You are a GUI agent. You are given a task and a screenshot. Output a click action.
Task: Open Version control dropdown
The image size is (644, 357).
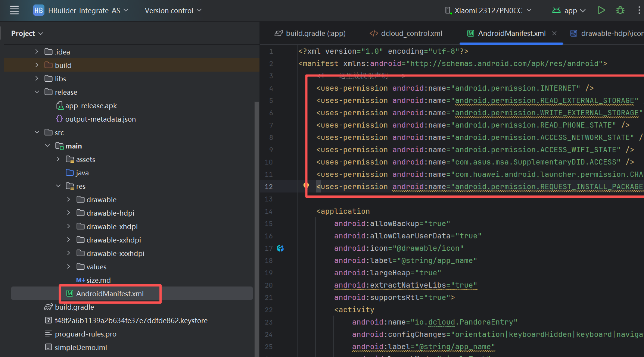click(x=173, y=10)
